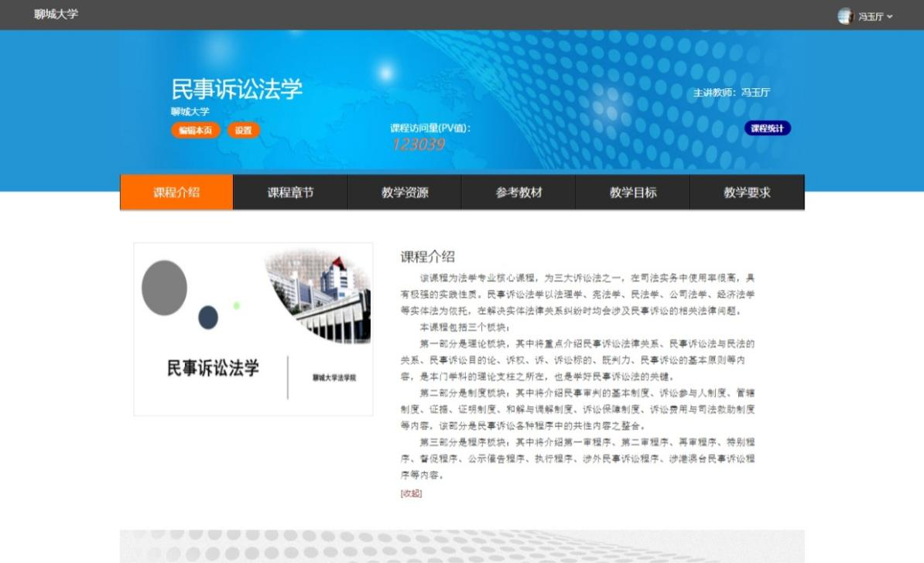Click the course cover thumbnail image
924x563 pixels.
click(253, 329)
